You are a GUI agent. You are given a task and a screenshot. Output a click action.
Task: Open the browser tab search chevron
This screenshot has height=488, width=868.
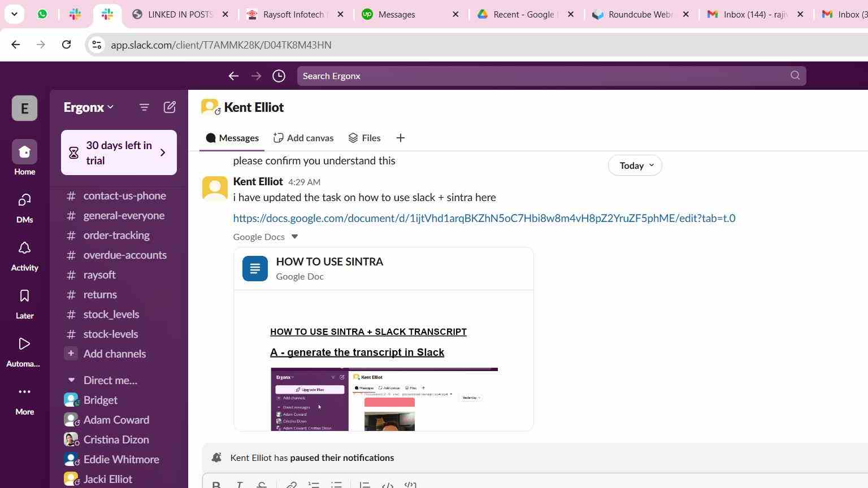click(14, 14)
